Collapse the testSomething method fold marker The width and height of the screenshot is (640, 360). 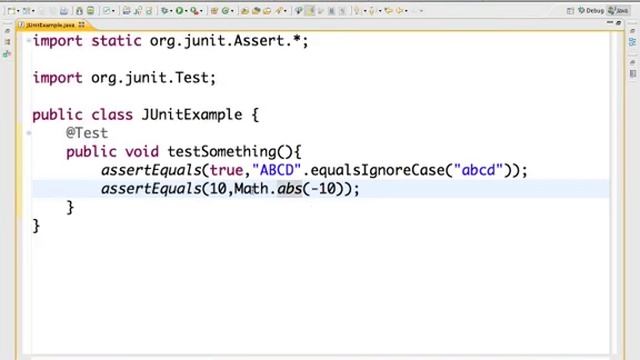pos(29,133)
